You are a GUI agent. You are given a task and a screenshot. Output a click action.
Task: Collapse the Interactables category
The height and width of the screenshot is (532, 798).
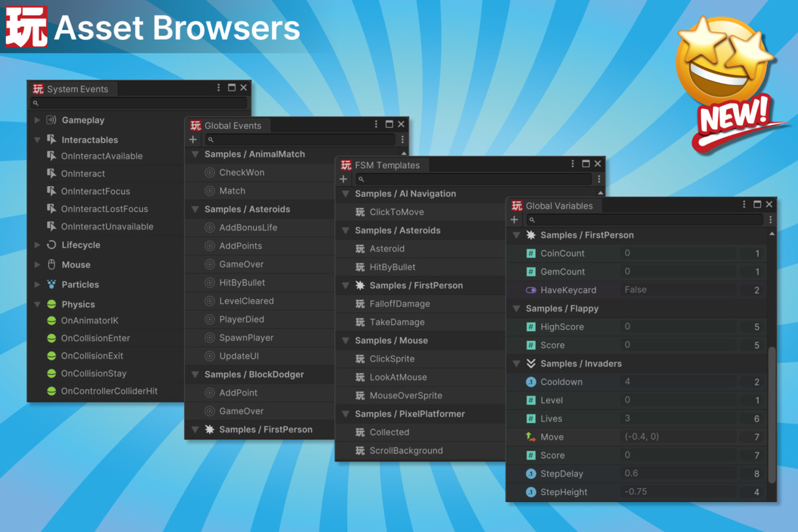37,140
